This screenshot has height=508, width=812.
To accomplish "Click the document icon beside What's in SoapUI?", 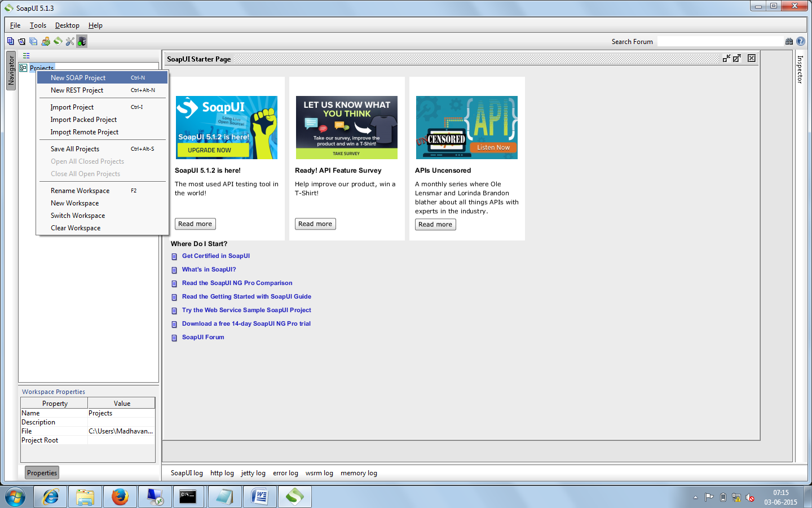I will 174,270.
